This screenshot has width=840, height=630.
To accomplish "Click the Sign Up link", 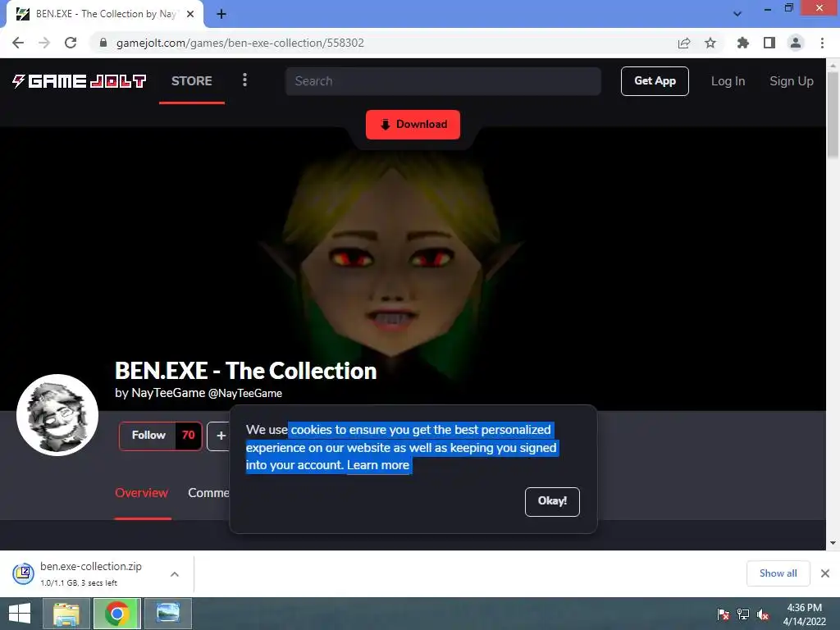I will coord(792,81).
